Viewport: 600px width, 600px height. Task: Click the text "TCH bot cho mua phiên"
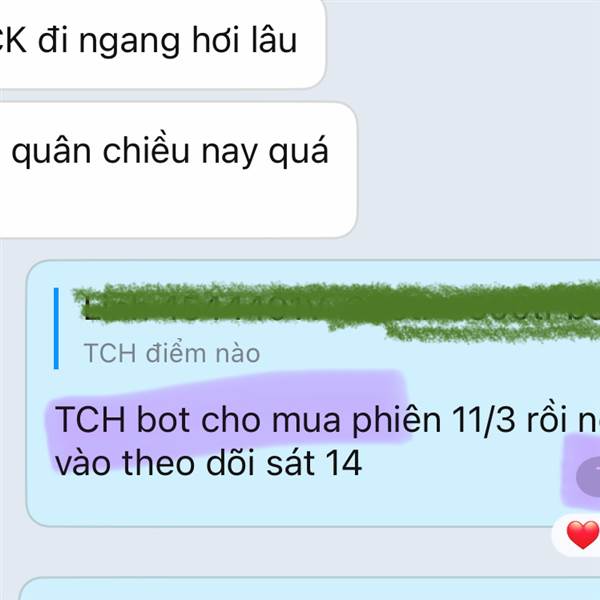tap(248, 420)
